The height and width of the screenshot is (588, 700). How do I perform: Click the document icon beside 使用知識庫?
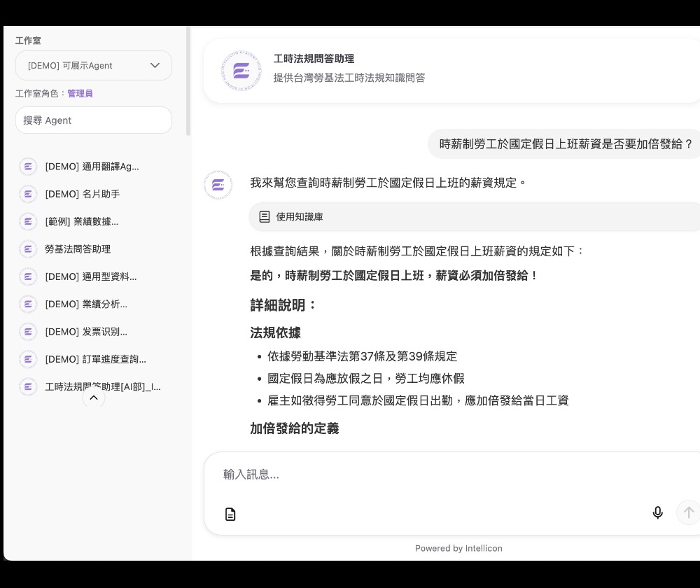pos(265,217)
